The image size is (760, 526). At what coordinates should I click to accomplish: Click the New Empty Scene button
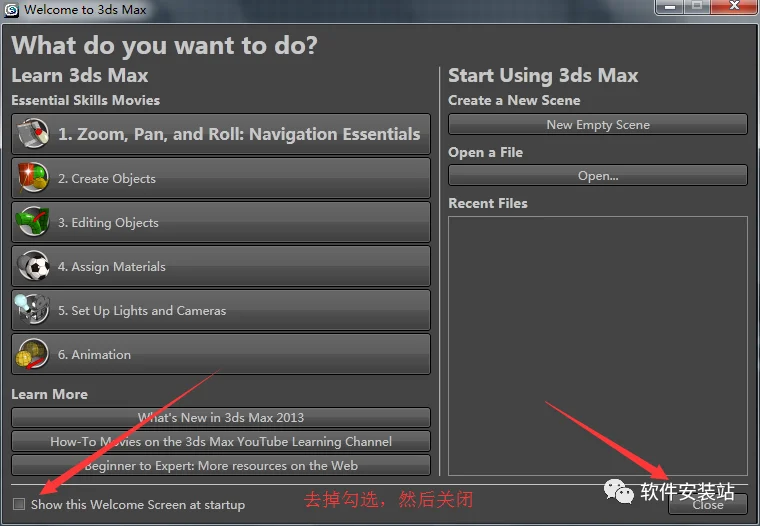click(598, 125)
